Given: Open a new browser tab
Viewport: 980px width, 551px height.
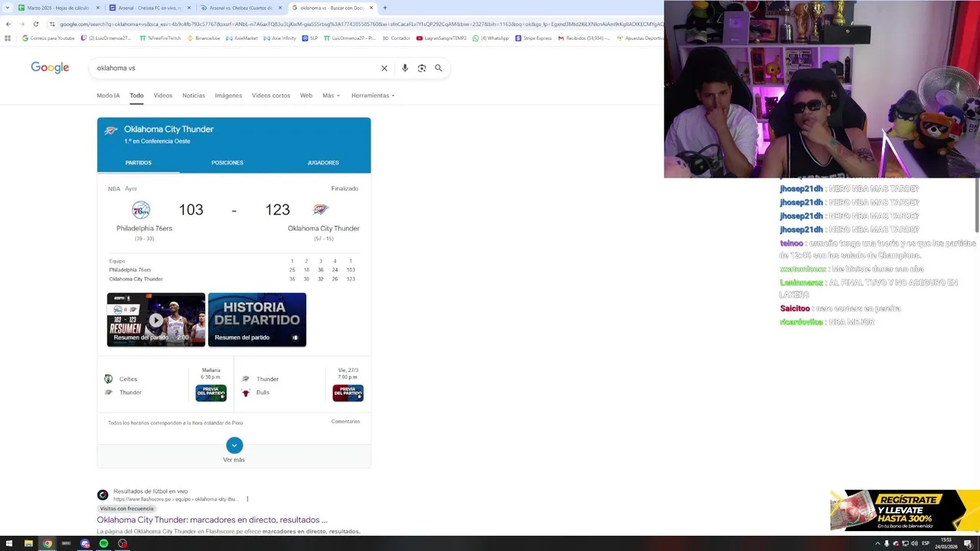Looking at the screenshot, I should coord(384,8).
